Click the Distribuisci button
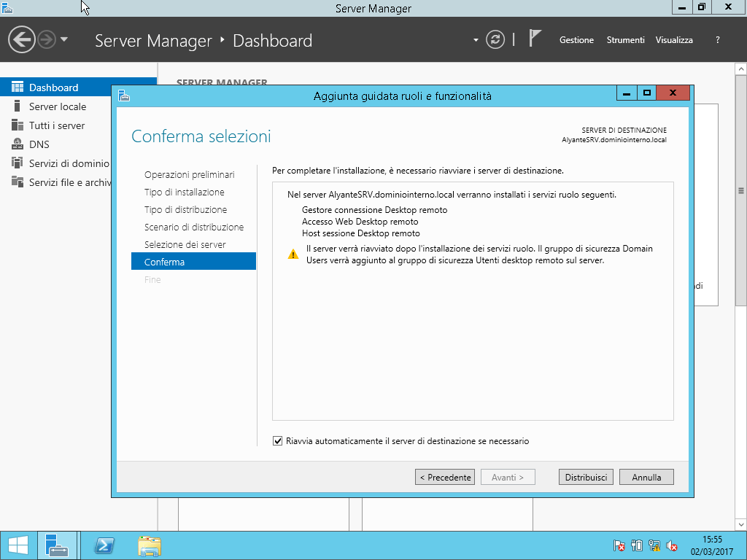Screen dimensions: 747x560 (586, 478)
